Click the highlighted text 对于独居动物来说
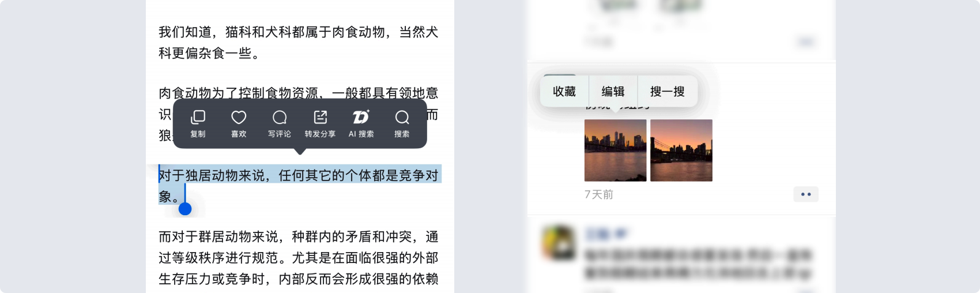The width and height of the screenshot is (980, 293). (212, 175)
